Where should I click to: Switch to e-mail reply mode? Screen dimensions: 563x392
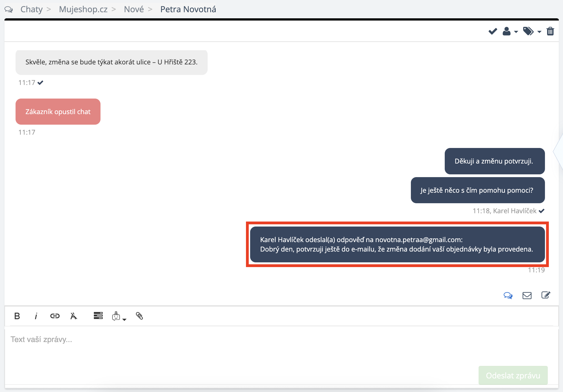[527, 295]
